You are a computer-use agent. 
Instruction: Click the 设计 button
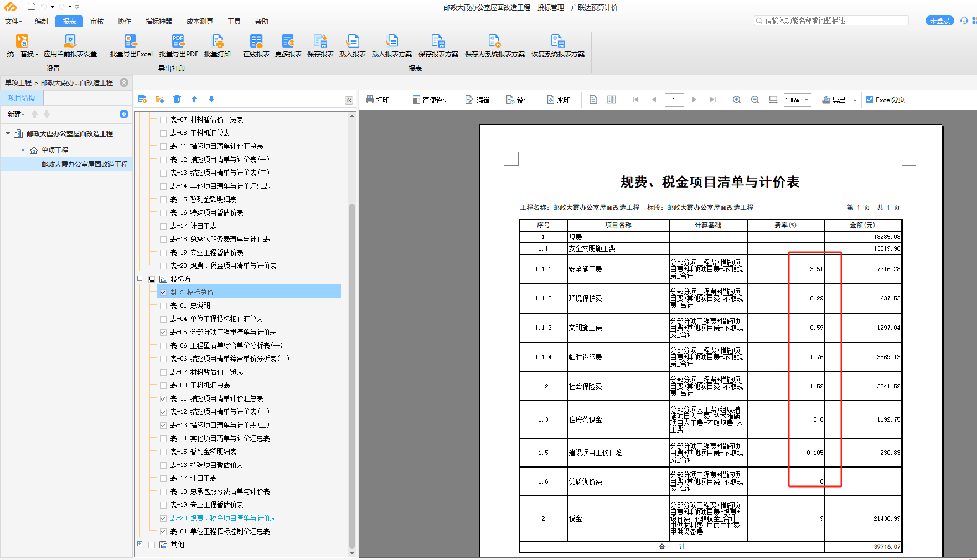pyautogui.click(x=518, y=100)
